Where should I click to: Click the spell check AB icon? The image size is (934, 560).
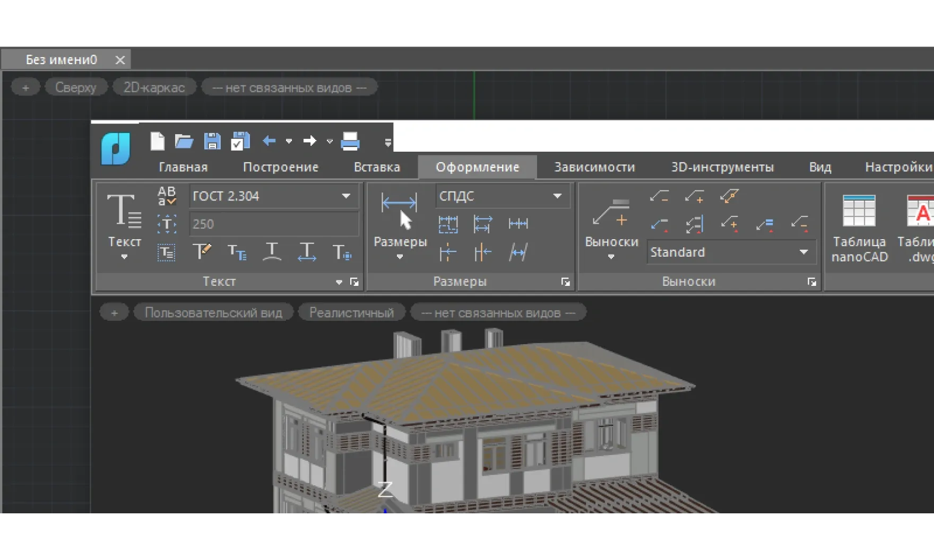click(167, 196)
